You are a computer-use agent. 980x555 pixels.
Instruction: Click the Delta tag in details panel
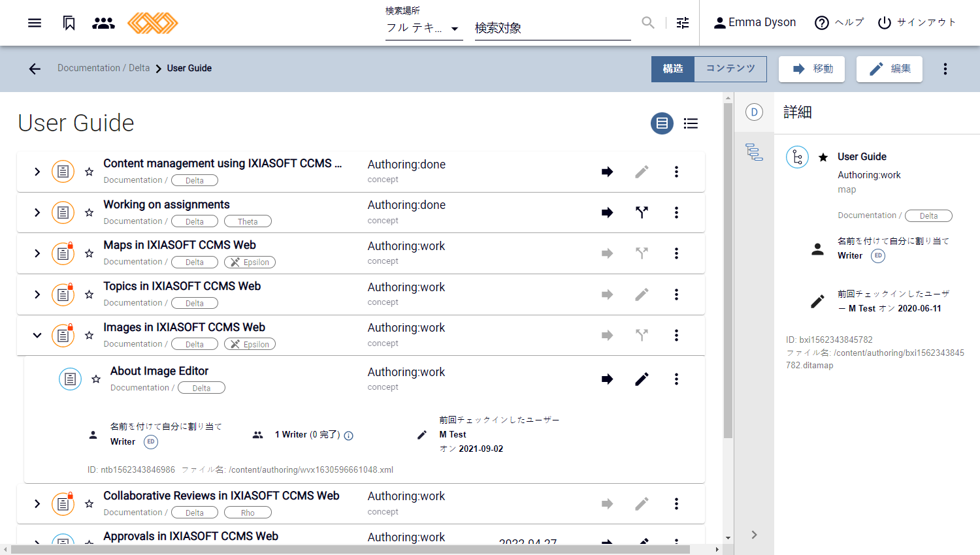(x=928, y=216)
